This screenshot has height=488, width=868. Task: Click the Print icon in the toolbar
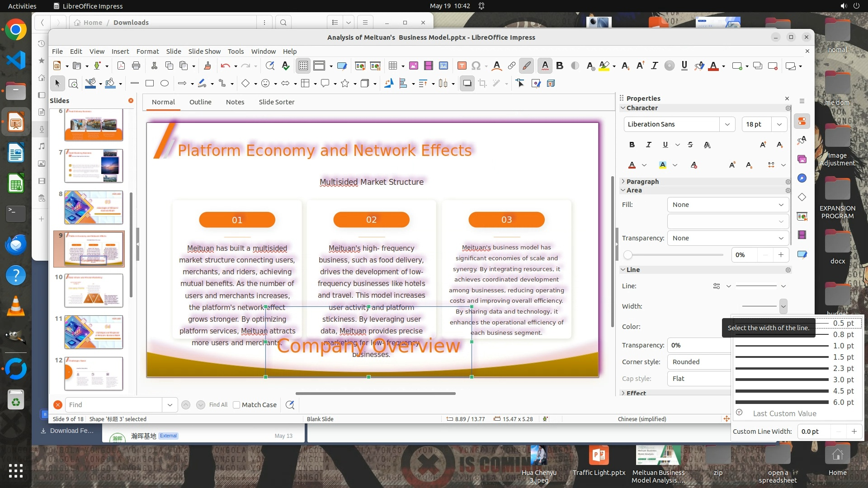(136, 66)
